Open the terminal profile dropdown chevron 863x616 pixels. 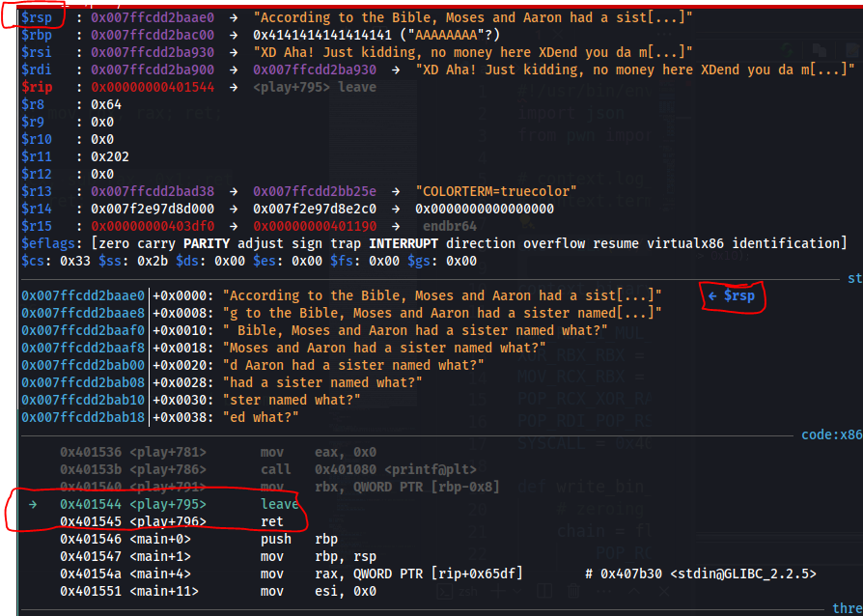pyautogui.click(x=515, y=589)
